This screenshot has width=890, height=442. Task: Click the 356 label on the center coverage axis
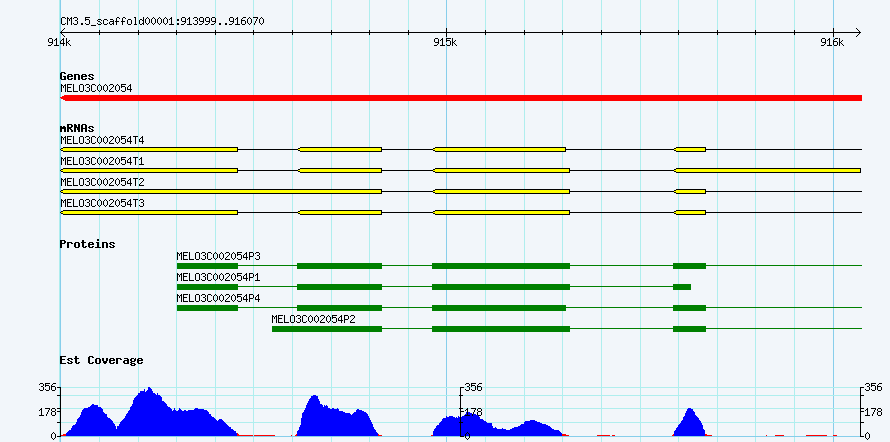[x=473, y=388]
